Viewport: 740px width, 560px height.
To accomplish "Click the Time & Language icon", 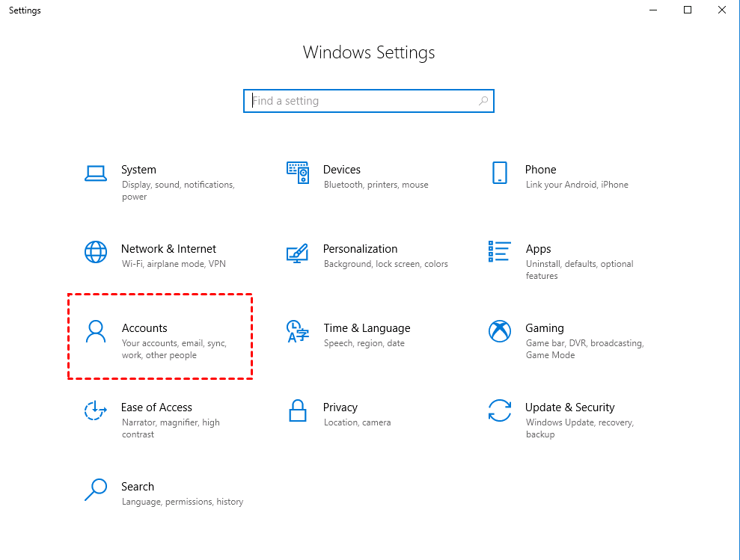I will (298, 331).
